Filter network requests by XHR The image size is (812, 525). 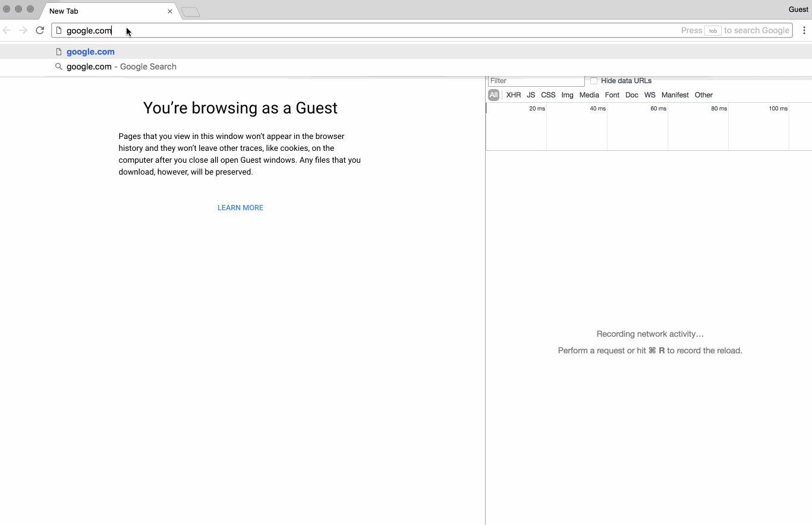pos(514,95)
